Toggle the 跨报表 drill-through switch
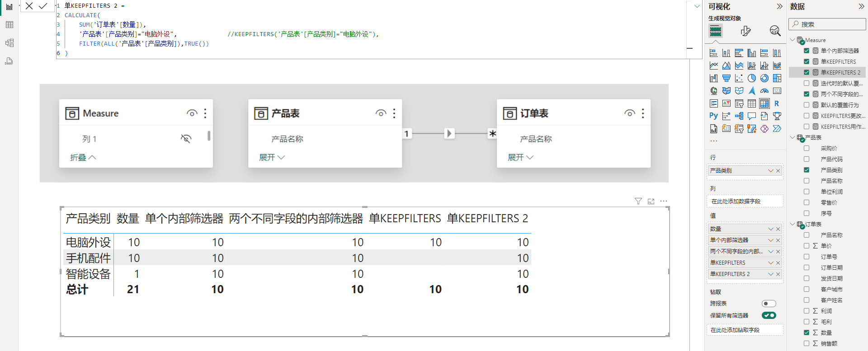The height and width of the screenshot is (351, 868). [x=769, y=304]
